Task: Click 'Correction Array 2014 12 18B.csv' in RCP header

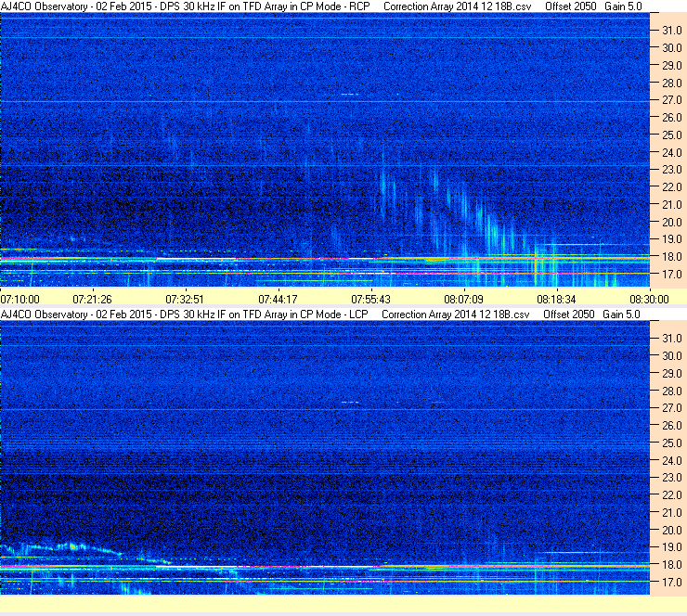Action: 457,6
